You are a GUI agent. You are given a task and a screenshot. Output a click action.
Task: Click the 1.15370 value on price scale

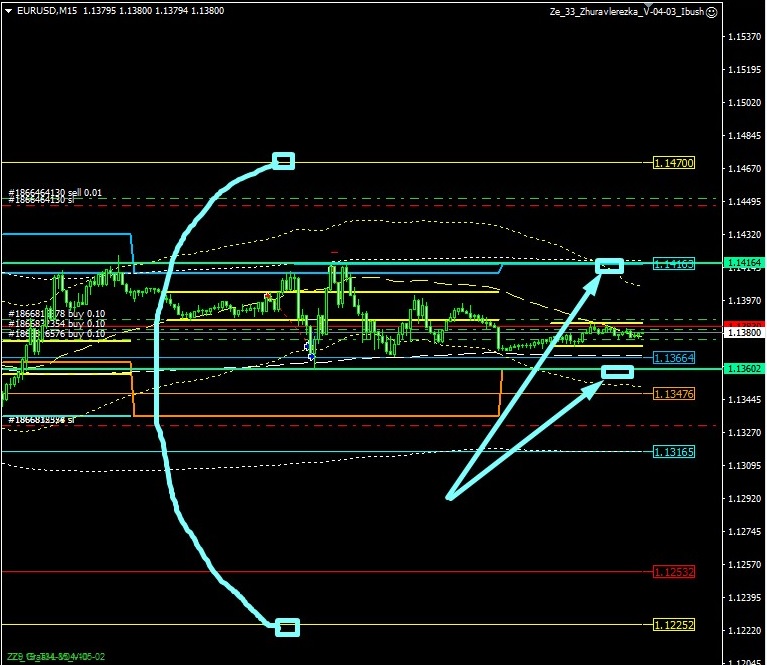743,37
